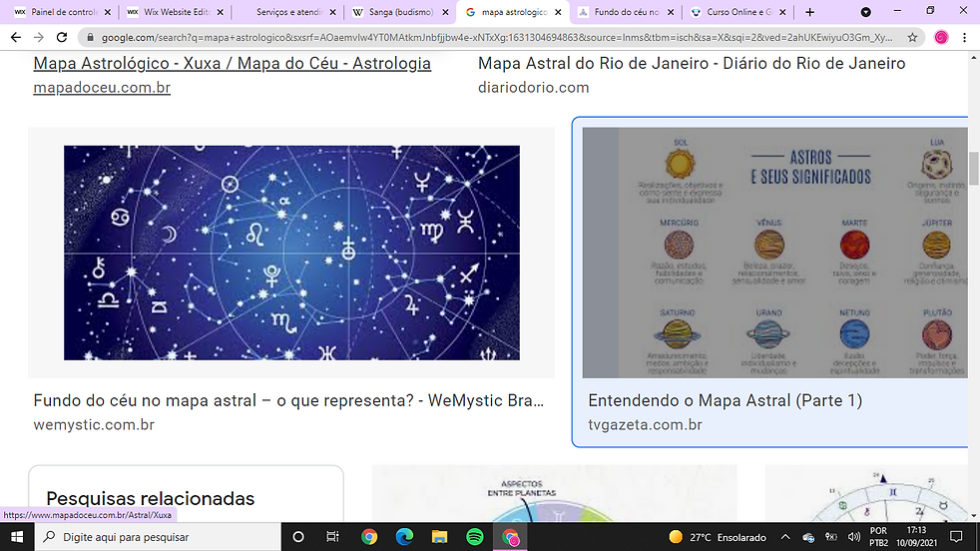Image resolution: width=980 pixels, height=551 pixels.
Task: Select the active Chrome profile taskbar icon
Action: [x=510, y=537]
